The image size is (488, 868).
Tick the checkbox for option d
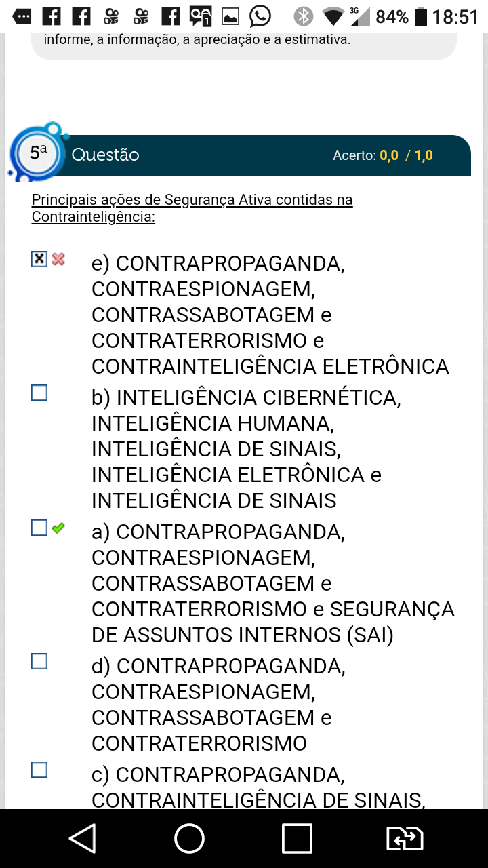tap(39, 661)
